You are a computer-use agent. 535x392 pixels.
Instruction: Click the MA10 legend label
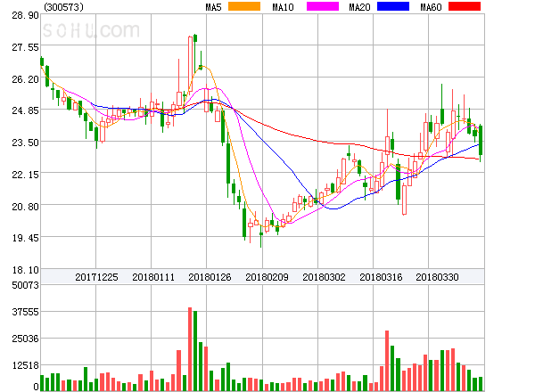283,7
